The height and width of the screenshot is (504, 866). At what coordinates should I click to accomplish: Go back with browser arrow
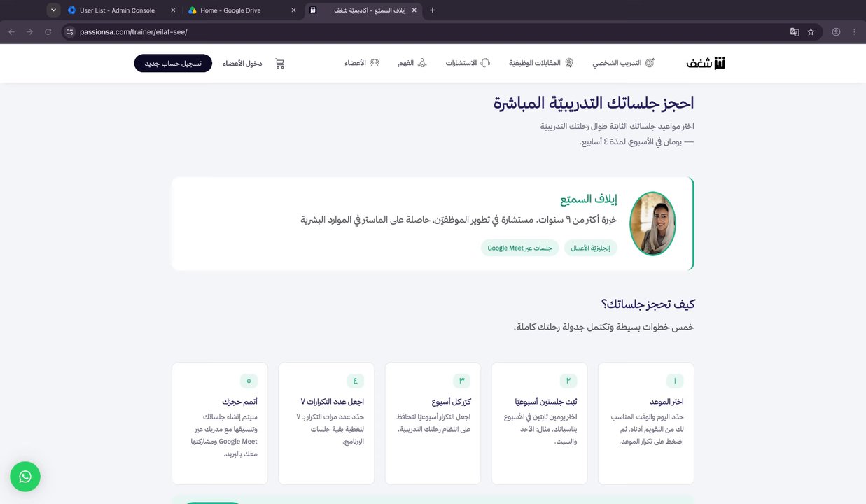click(11, 31)
